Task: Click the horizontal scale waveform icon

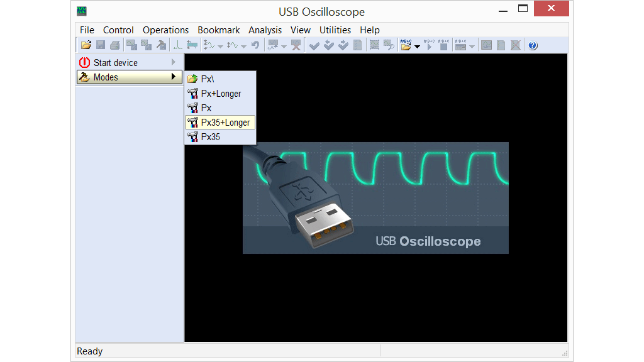Action: pos(233,45)
